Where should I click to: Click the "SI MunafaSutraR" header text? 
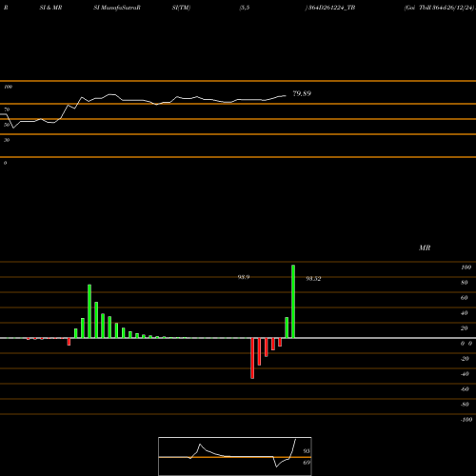coord(117,8)
